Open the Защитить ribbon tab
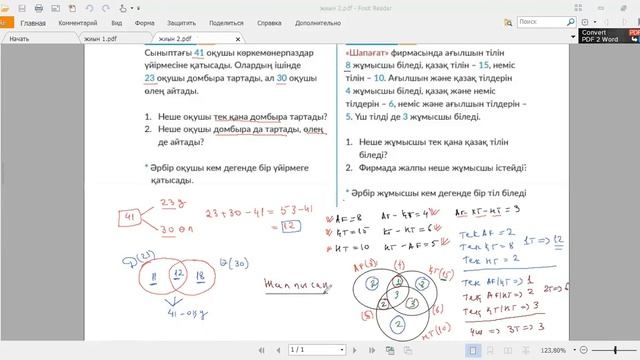Image resolution: width=640 pixels, height=360 pixels. click(x=181, y=23)
